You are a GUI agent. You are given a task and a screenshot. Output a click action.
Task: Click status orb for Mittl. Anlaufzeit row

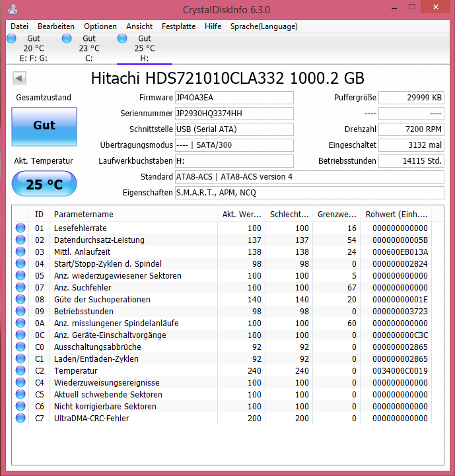(20, 252)
